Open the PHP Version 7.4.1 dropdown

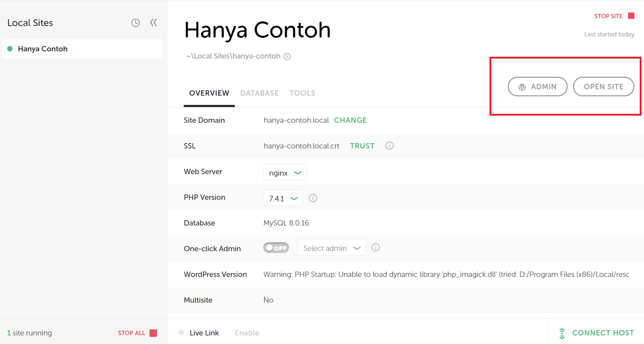[x=283, y=198]
